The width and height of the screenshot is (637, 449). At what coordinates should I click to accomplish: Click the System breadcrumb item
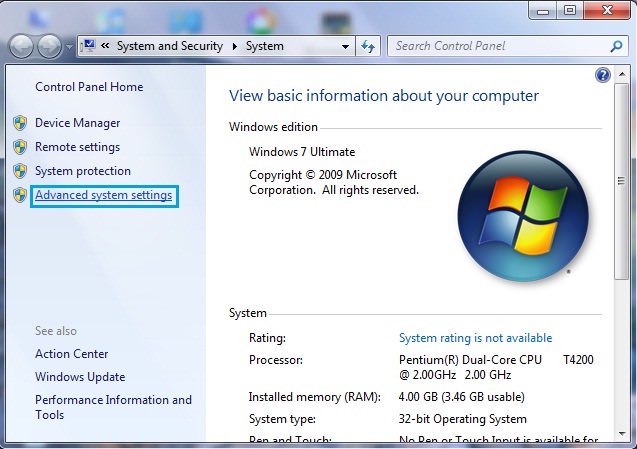point(264,46)
